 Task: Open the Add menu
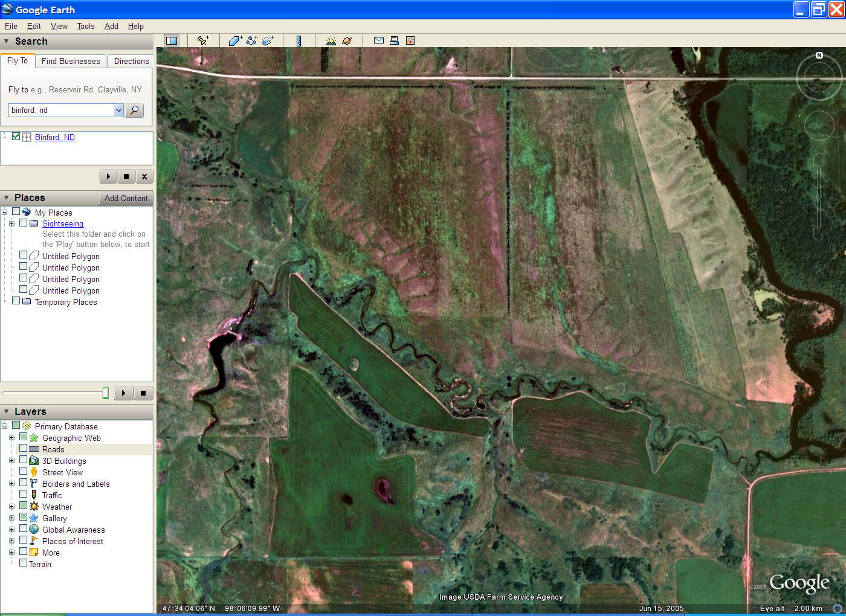coord(111,26)
